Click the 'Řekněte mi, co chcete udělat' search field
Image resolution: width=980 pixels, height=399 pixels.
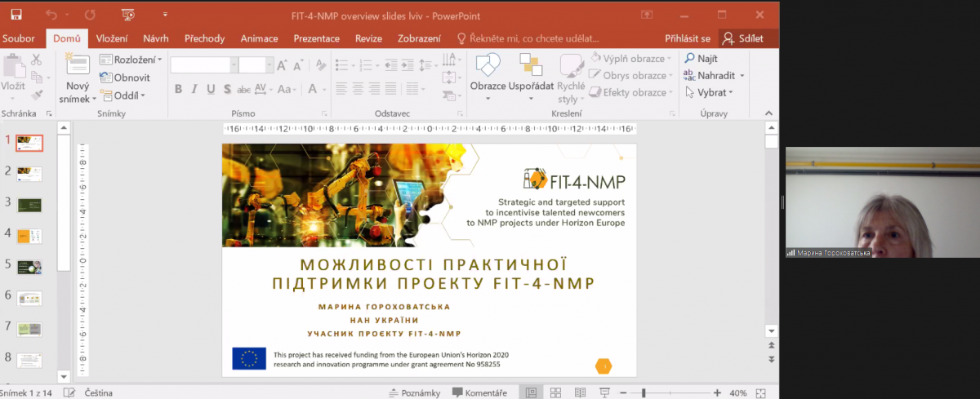point(528,38)
